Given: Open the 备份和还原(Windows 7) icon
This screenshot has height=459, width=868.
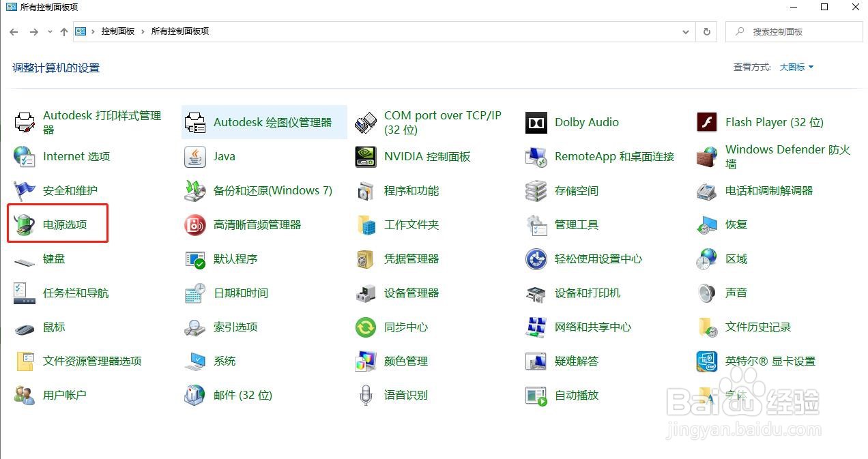Looking at the screenshot, I should (195, 191).
